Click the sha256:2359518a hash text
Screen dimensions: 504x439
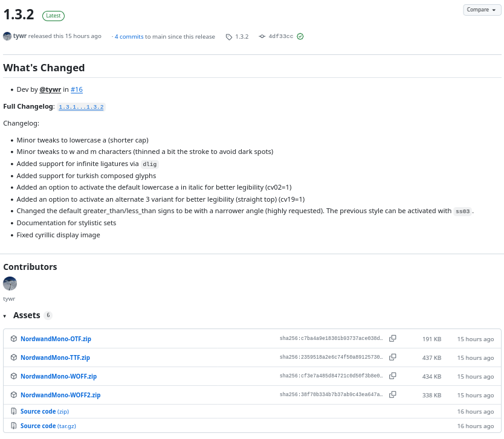[331, 357]
